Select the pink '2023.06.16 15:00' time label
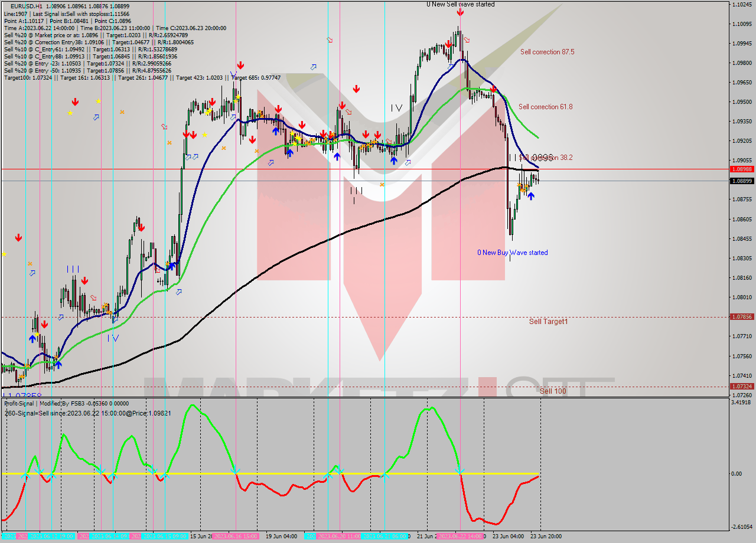This screenshot has height=543, width=756. [x=235, y=536]
